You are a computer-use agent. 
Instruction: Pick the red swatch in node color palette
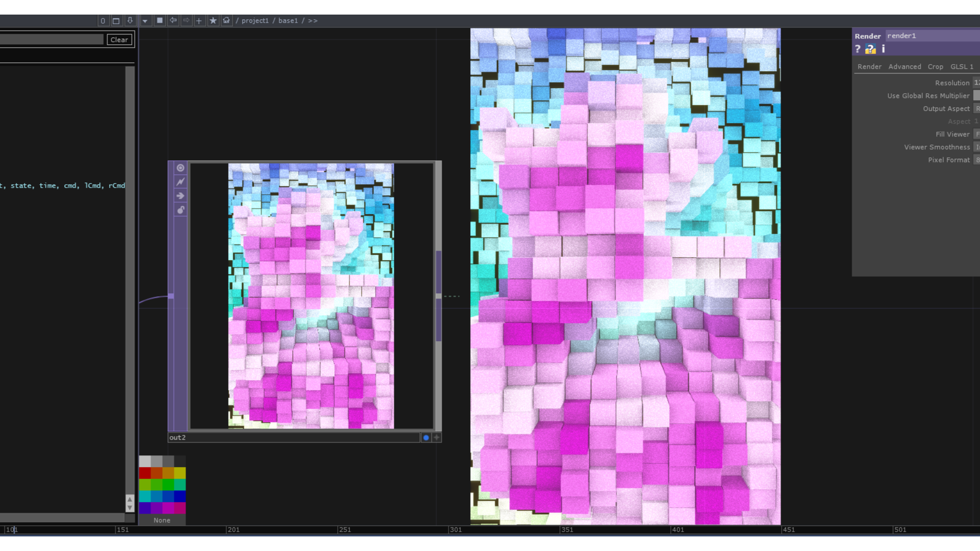pos(145,473)
